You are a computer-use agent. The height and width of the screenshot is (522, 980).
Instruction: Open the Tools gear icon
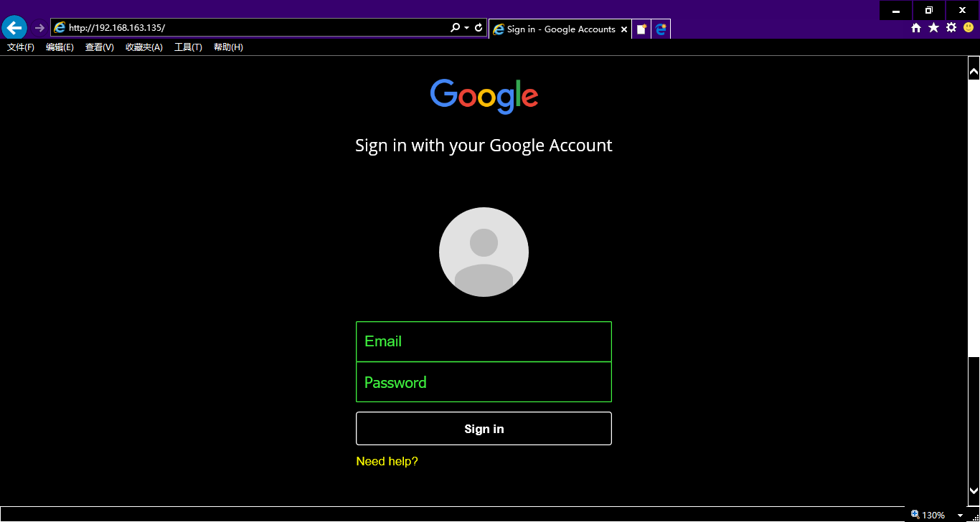951,28
